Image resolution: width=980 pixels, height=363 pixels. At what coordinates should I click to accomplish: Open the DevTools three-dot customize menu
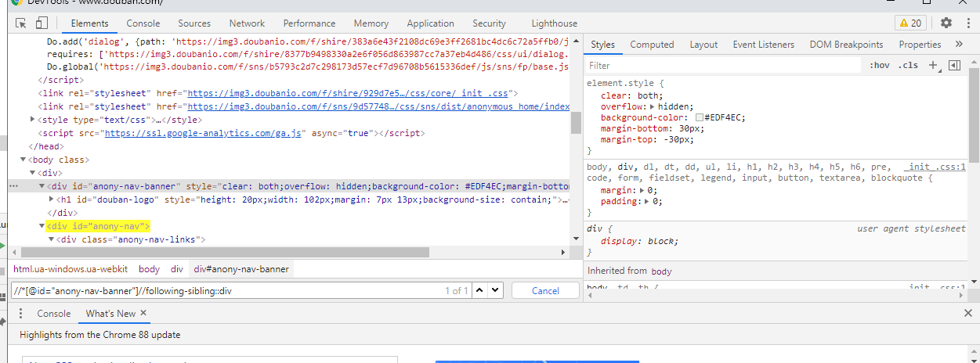[x=968, y=23]
